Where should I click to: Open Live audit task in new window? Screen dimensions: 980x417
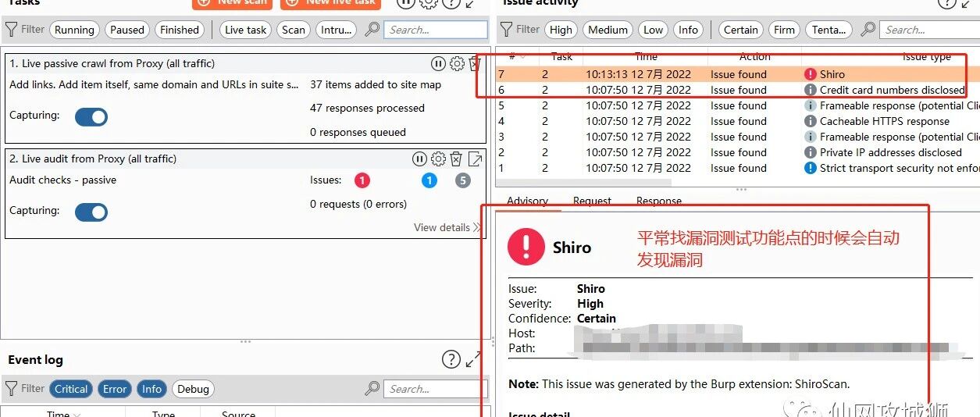475,159
